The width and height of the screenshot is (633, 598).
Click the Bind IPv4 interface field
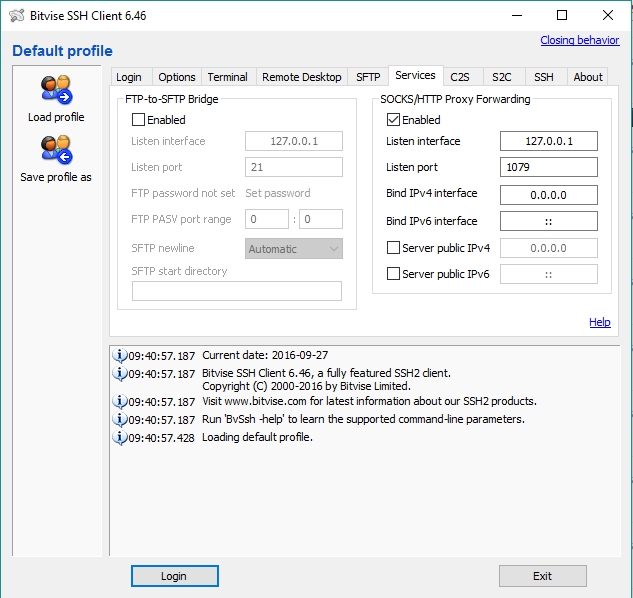coord(549,195)
